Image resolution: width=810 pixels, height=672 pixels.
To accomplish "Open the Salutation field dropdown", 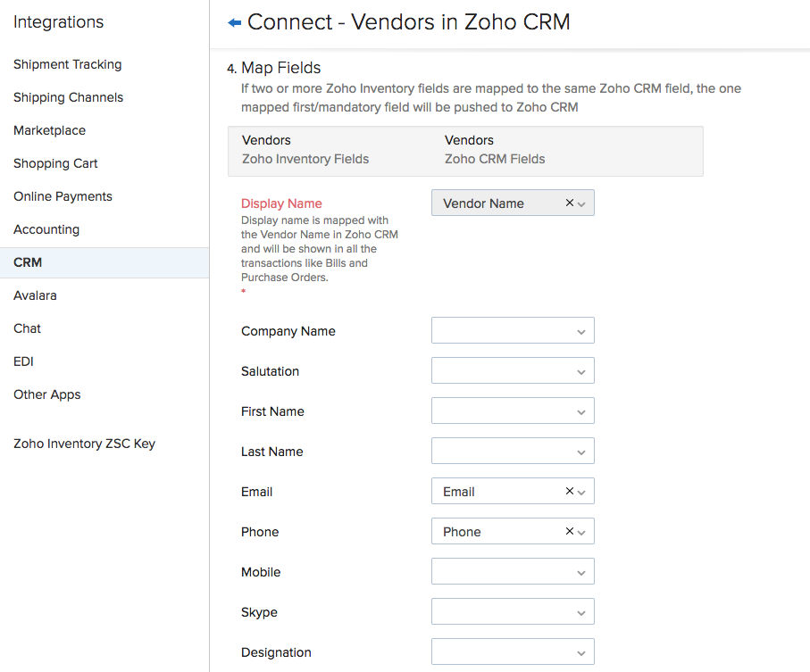I will pyautogui.click(x=513, y=370).
